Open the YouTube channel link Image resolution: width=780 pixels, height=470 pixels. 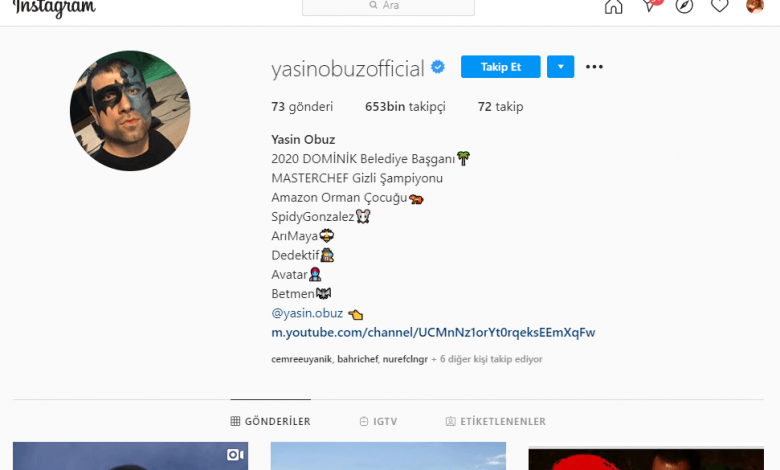point(433,332)
